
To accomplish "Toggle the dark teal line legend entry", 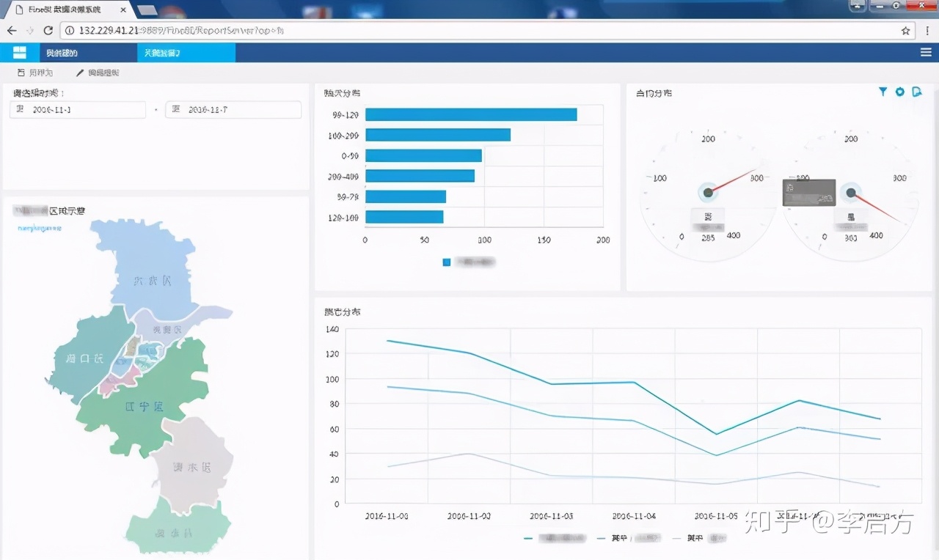I will coord(555,538).
